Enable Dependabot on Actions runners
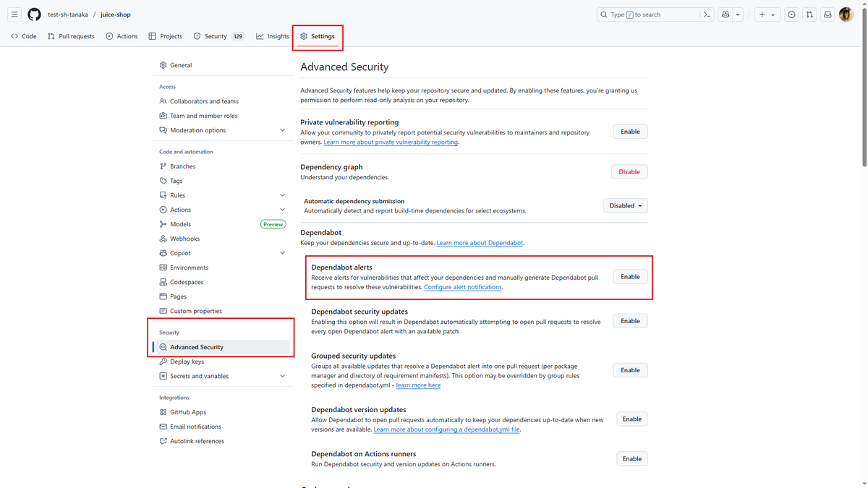868x488 pixels. click(632, 458)
